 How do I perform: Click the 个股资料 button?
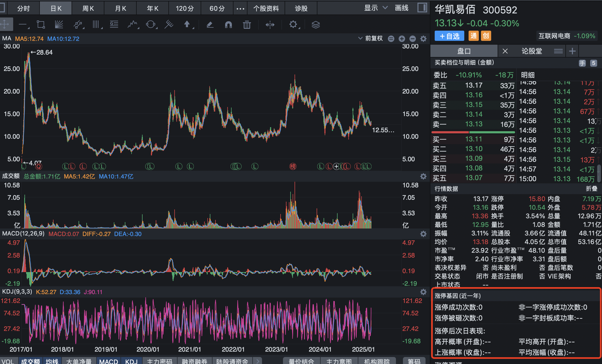(x=266, y=8)
